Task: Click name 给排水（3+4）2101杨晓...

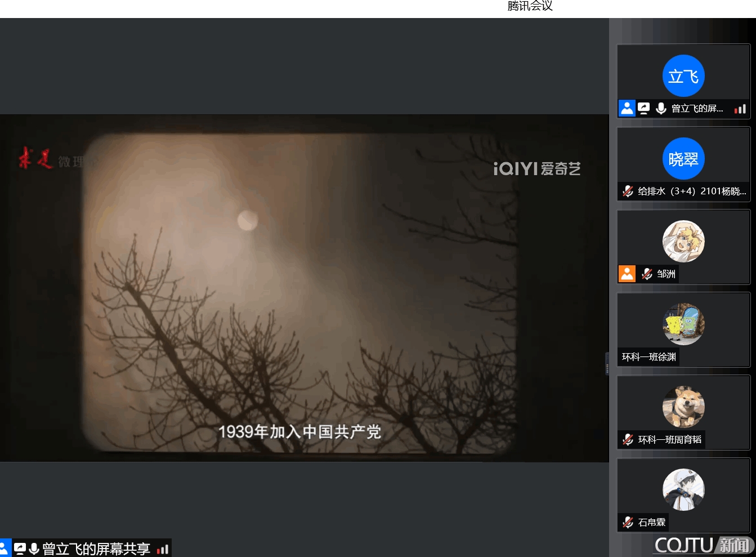Action: point(692,191)
